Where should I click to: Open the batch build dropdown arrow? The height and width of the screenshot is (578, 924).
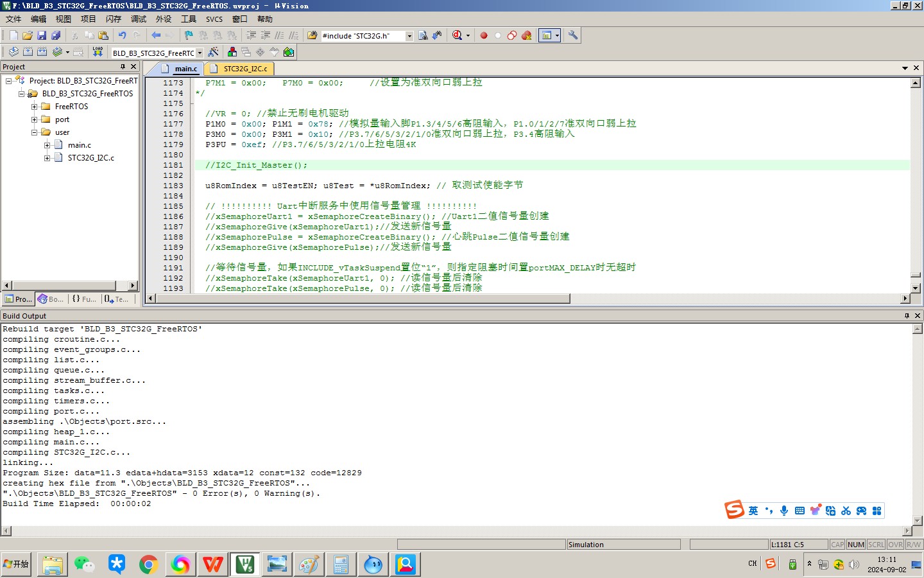(67, 52)
